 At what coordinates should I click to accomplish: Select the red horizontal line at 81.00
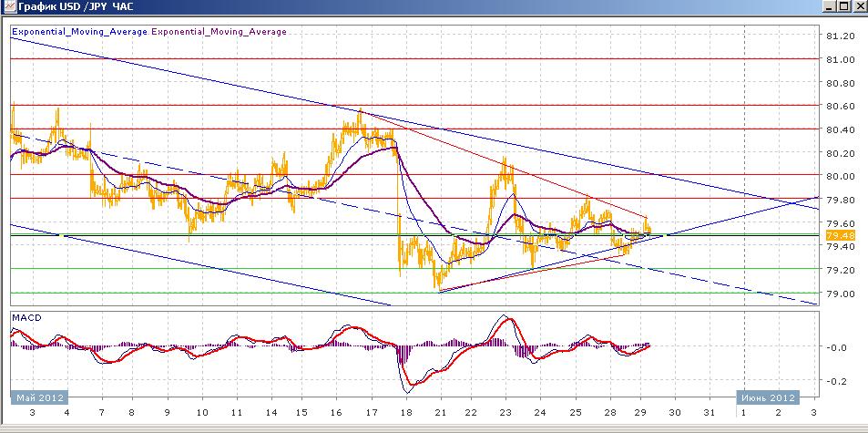pos(410,58)
